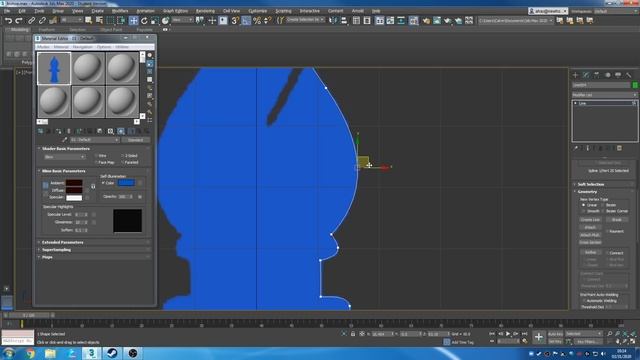Activate the Select and Rotate tool
This screenshot has height=360, width=640.
click(x=144, y=20)
